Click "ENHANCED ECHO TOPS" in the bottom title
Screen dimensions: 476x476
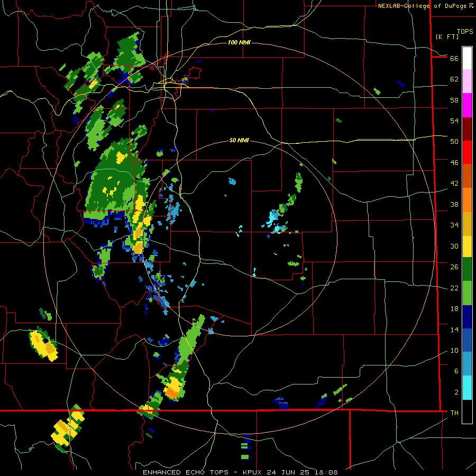tap(185, 472)
